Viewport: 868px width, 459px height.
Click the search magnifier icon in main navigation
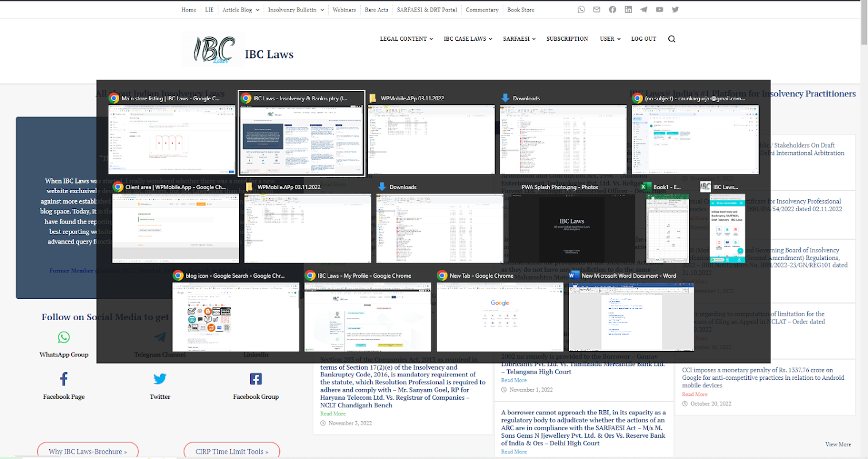[672, 39]
